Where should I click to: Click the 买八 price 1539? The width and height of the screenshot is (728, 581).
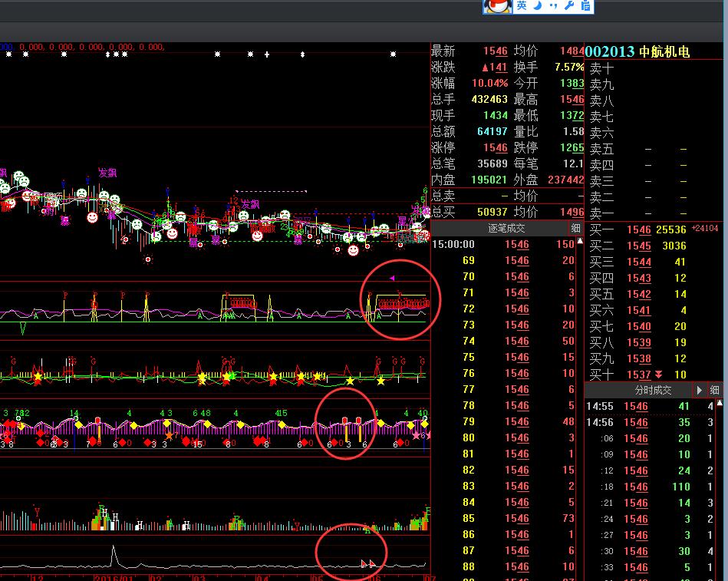click(x=639, y=343)
